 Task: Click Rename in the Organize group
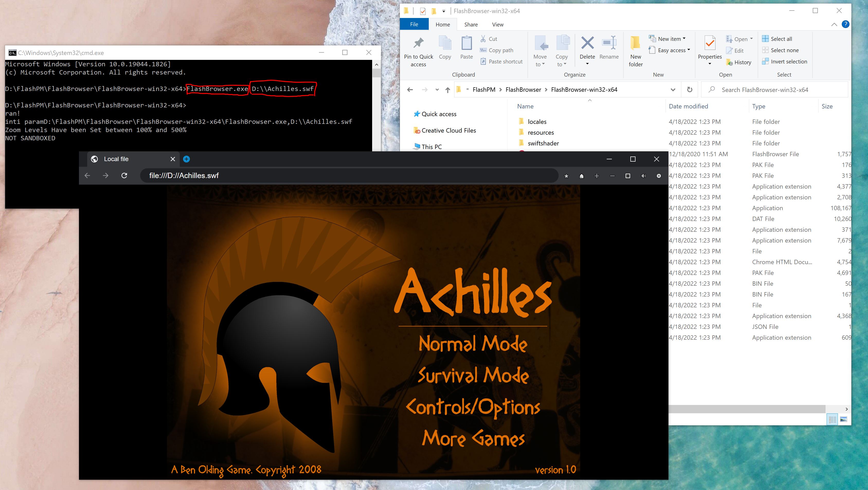[609, 48]
